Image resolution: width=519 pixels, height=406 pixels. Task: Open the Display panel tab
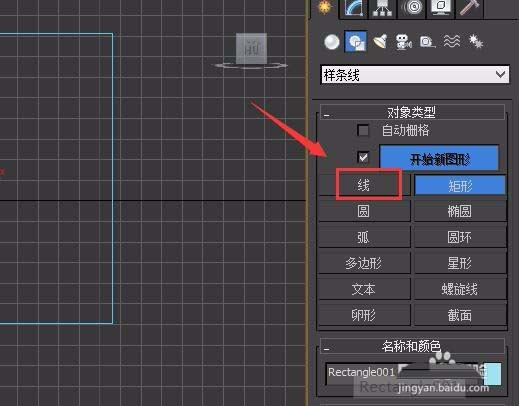point(441,8)
